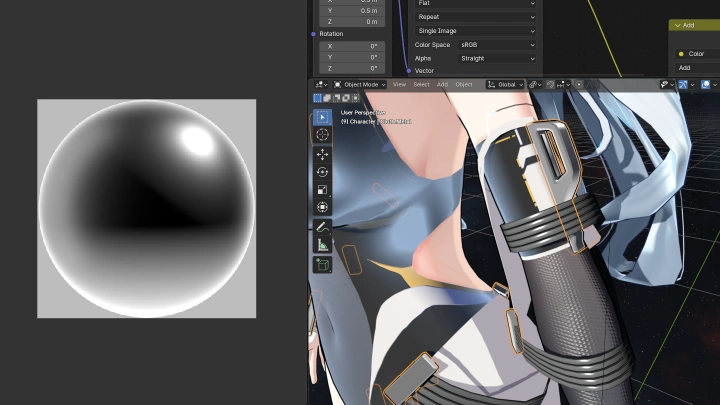Select the Select Box tool
The width and height of the screenshot is (720, 405).
(x=322, y=117)
